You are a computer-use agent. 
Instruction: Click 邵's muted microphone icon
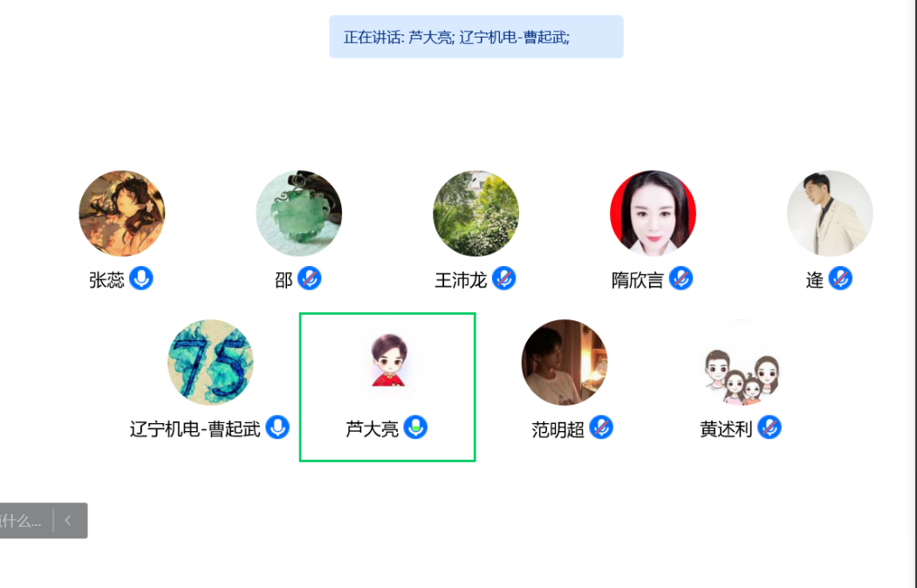(310, 278)
